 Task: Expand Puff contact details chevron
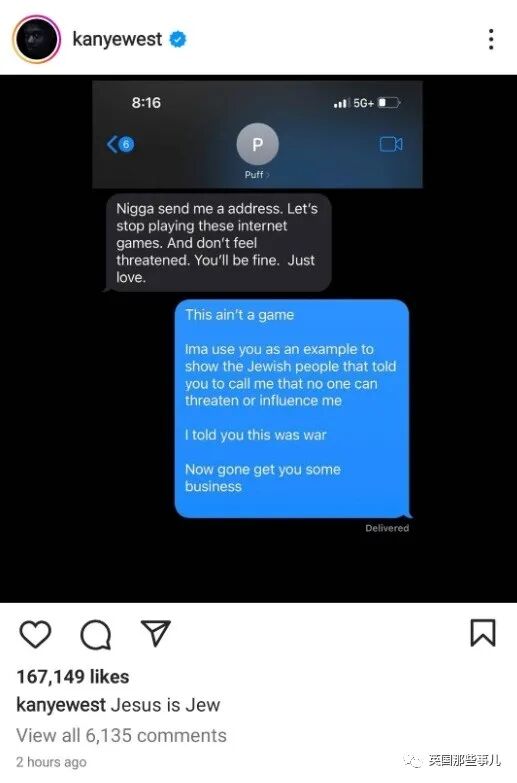point(268,175)
